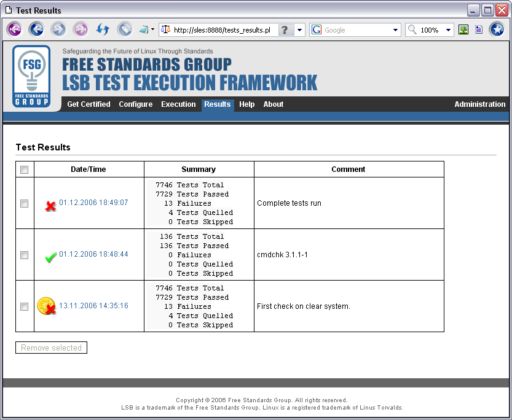The image size is (512, 420).
Task: Click the FSG lightbulb logo
Action: 31,76
